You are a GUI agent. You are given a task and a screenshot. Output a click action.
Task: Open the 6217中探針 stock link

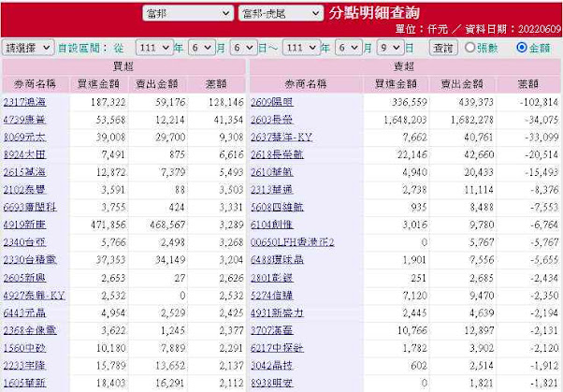pyautogui.click(x=277, y=348)
